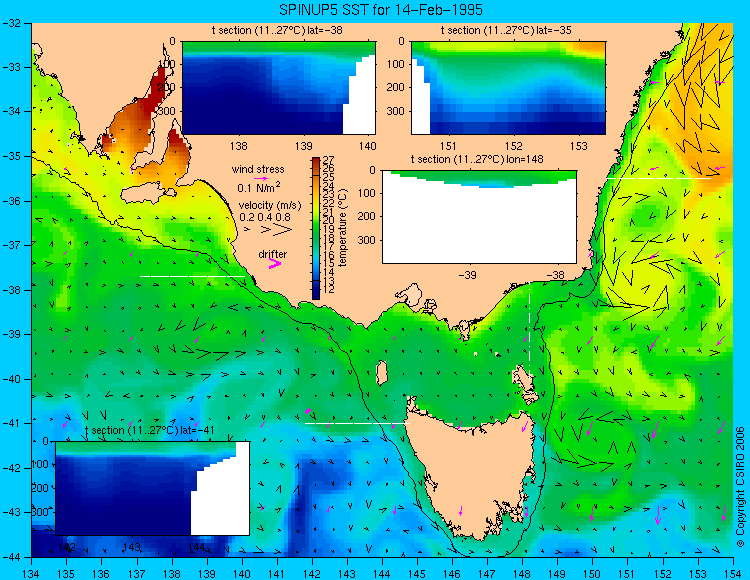Open the lat=-41 temperature section plot

(153, 488)
